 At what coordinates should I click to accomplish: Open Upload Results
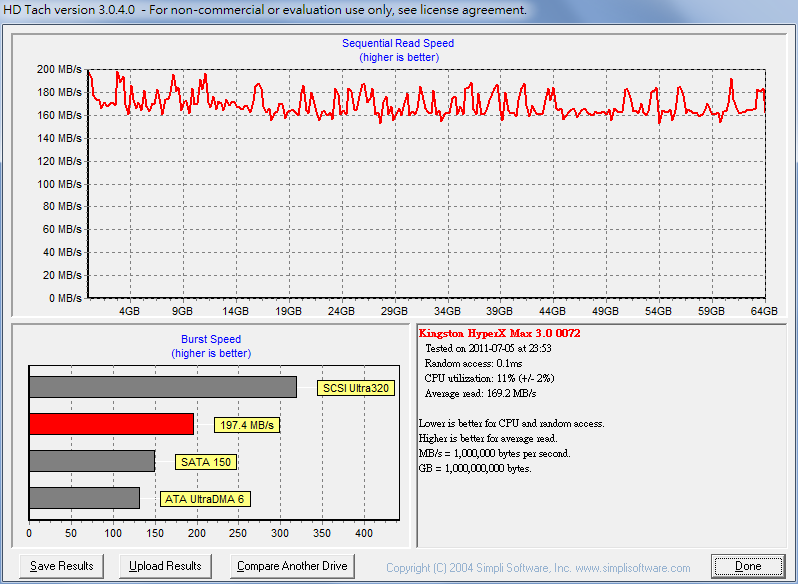coord(165,566)
